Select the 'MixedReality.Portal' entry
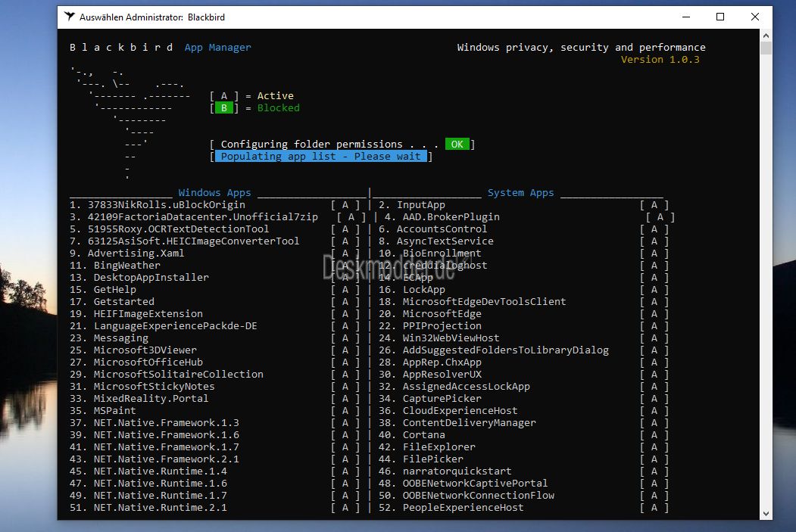 click(151, 399)
